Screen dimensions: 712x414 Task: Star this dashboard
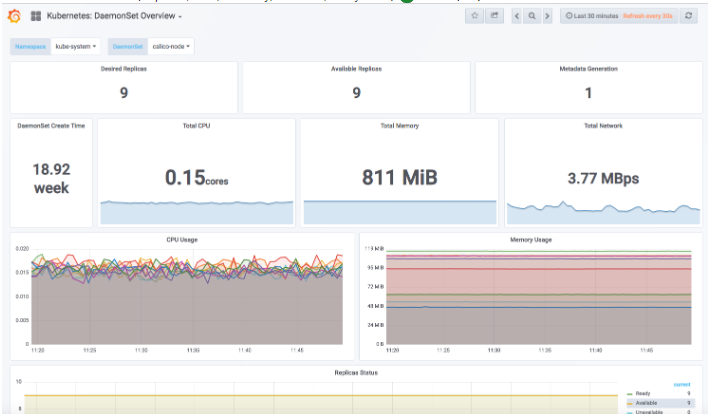point(475,16)
